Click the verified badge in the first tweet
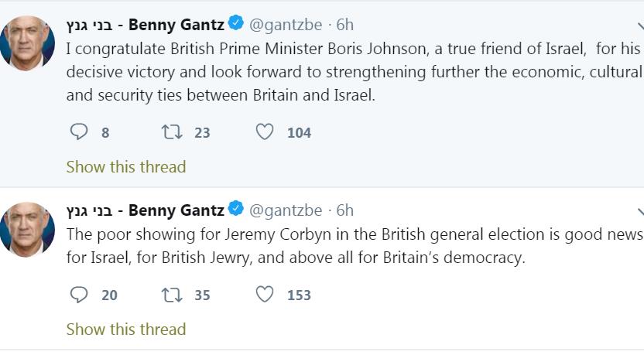The width and height of the screenshot is (644, 362). (235, 23)
